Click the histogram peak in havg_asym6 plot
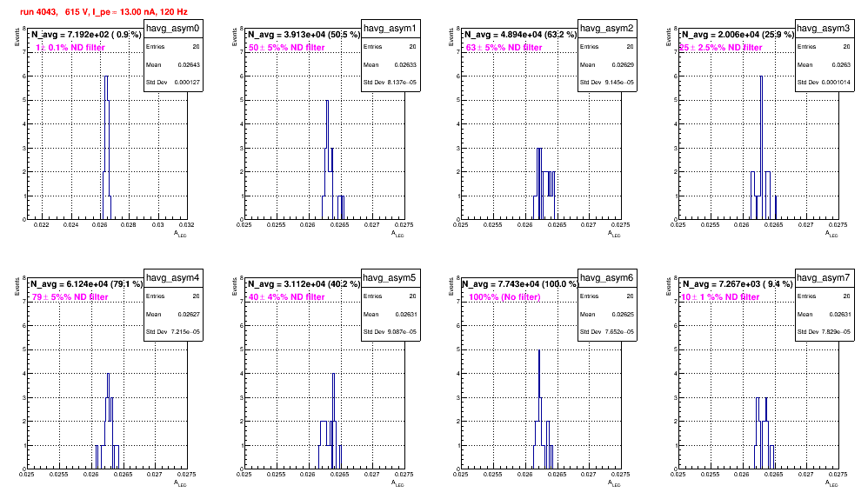The width and height of the screenshot is (868, 499). tap(539, 350)
